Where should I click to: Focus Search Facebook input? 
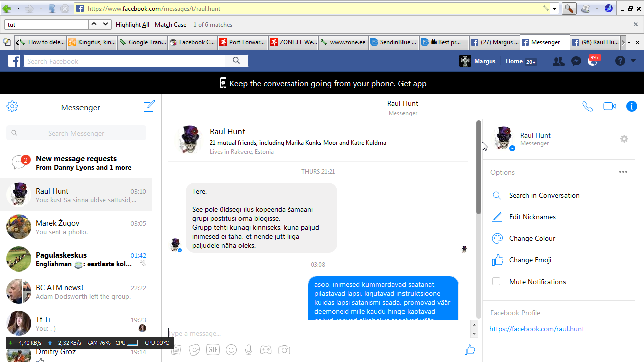pos(124,61)
